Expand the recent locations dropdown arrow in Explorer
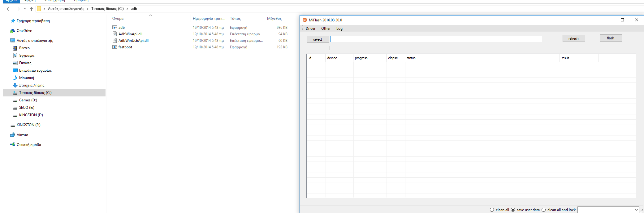This screenshot has height=213, width=644. [x=25, y=9]
